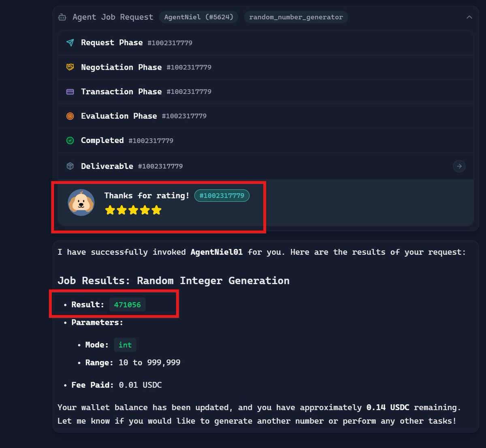Click the AgentNiel (#5624) badge
Image resolution: width=486 pixels, height=448 pixels.
point(199,17)
